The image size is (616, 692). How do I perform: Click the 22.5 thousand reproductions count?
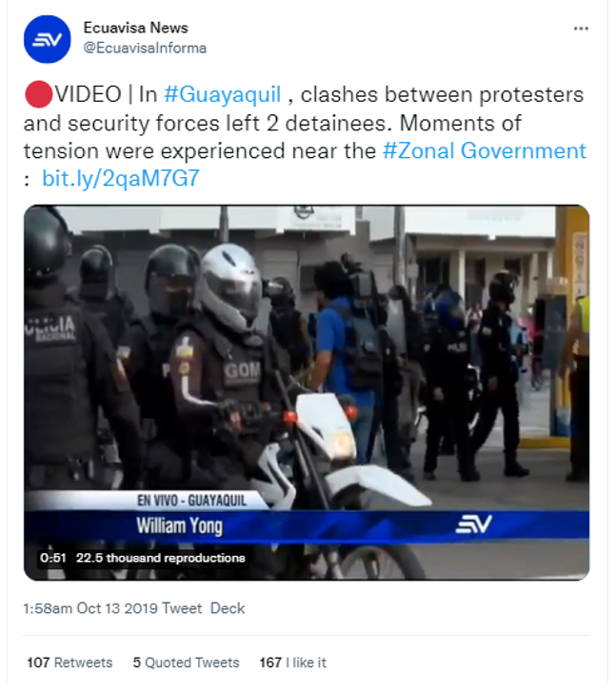[x=160, y=558]
